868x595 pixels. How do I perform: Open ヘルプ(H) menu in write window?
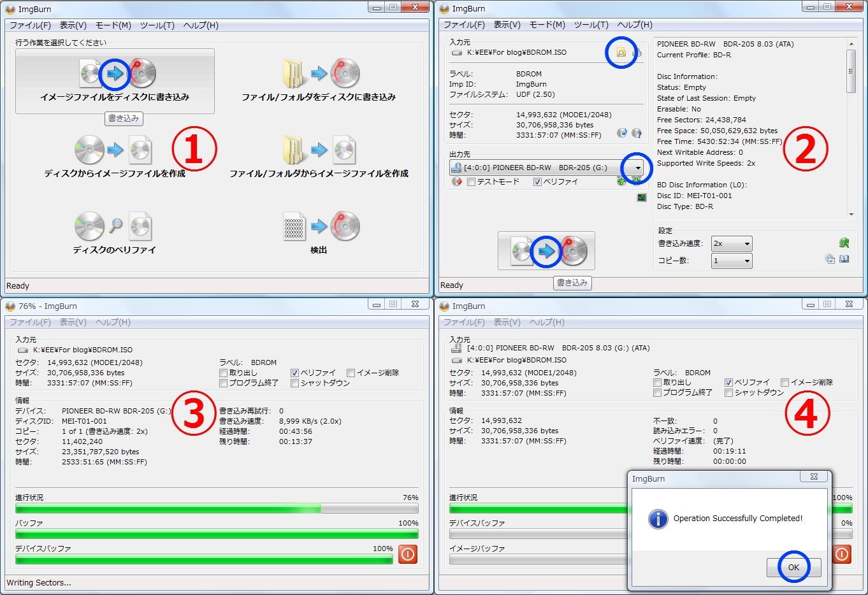635,25
